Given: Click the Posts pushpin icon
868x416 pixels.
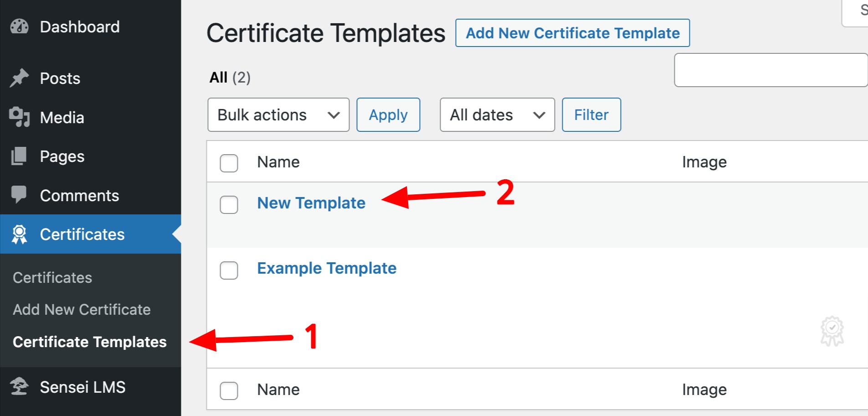Looking at the screenshot, I should (19, 78).
